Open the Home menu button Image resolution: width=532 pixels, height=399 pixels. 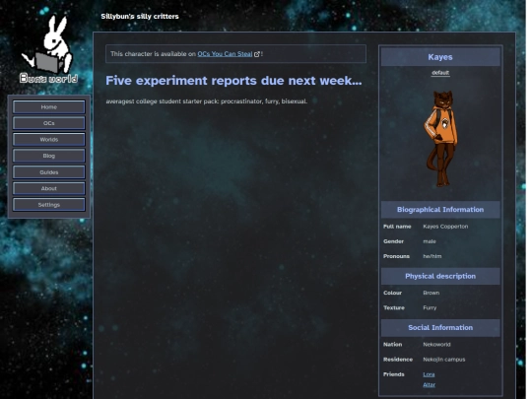[x=49, y=107]
